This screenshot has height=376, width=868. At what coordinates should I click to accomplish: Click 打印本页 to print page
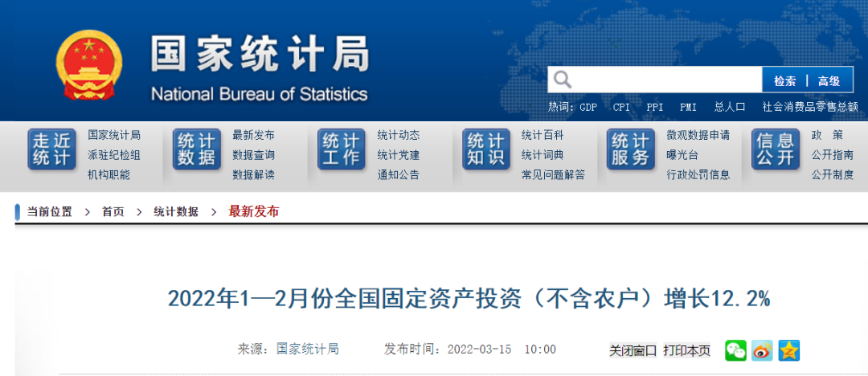click(686, 350)
